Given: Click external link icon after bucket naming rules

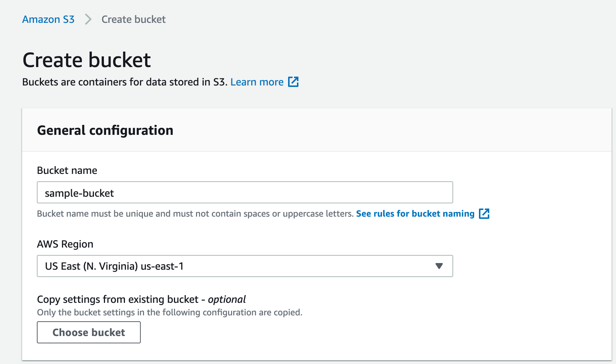Looking at the screenshot, I should (484, 214).
